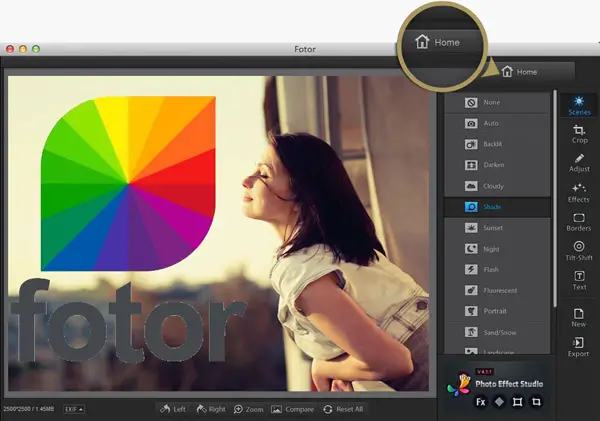Click the Photo Effect Studio title link
This screenshot has height=421, width=600.
tap(509, 384)
